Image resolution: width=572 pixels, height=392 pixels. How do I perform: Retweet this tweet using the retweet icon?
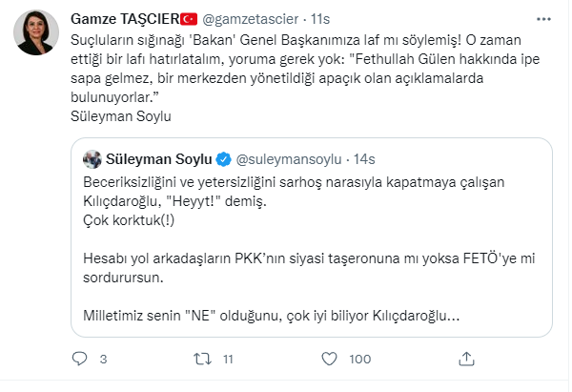coord(201,359)
